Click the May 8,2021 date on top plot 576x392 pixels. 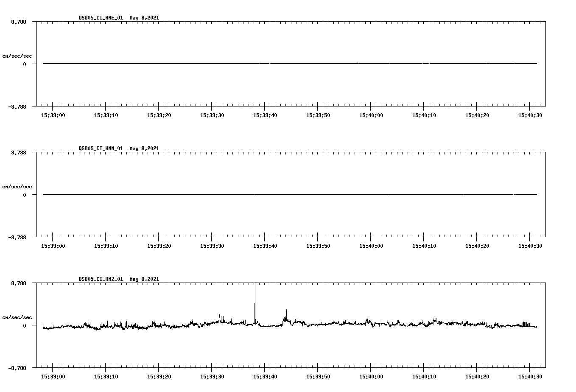(144, 18)
